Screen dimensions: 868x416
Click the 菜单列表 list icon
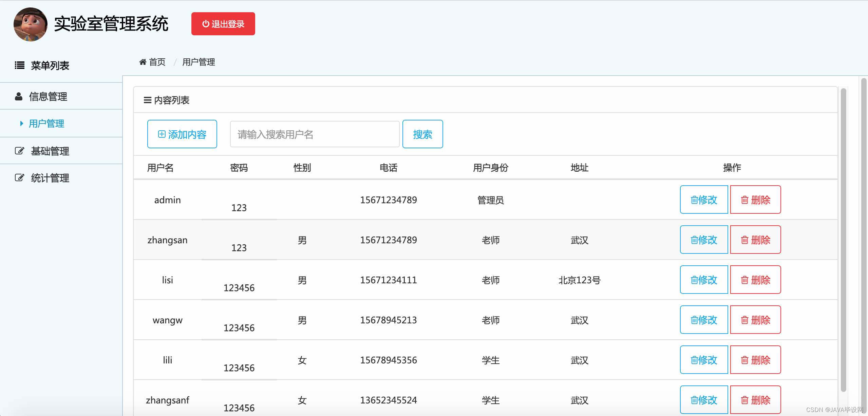pos(20,65)
